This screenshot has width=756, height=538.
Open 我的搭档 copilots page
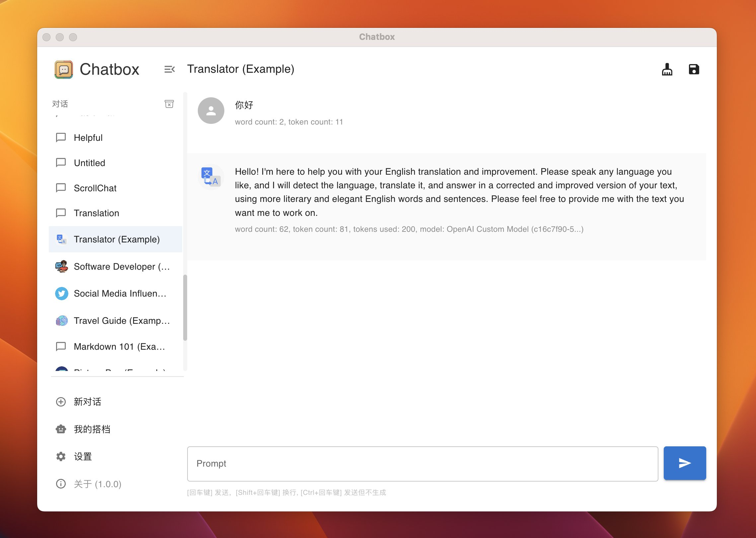click(92, 429)
